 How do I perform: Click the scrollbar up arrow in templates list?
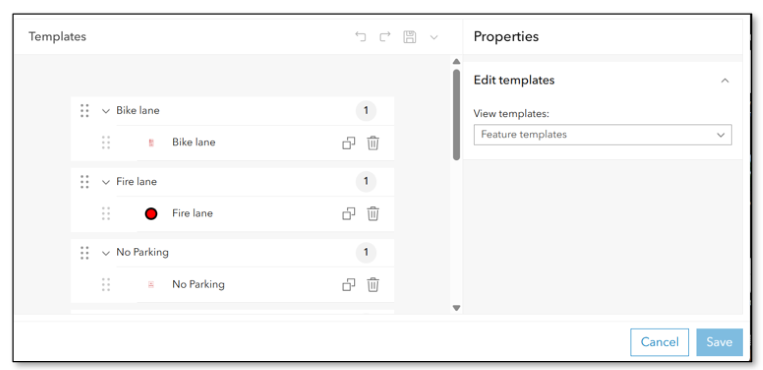click(456, 62)
